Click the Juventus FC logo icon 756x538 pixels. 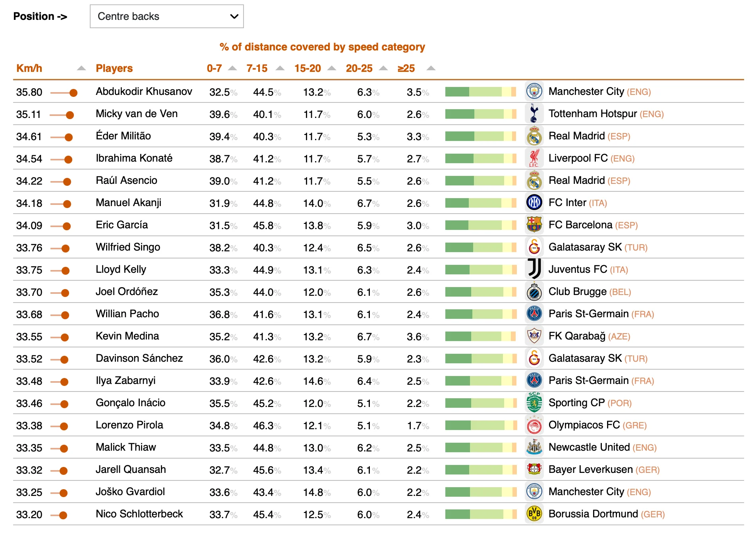[534, 270]
